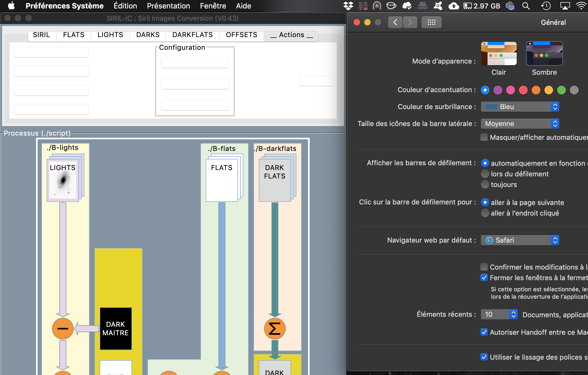Open Spotlight search magnifier in menu bar
Image resolution: width=588 pixels, height=375 pixels.
(526, 6)
